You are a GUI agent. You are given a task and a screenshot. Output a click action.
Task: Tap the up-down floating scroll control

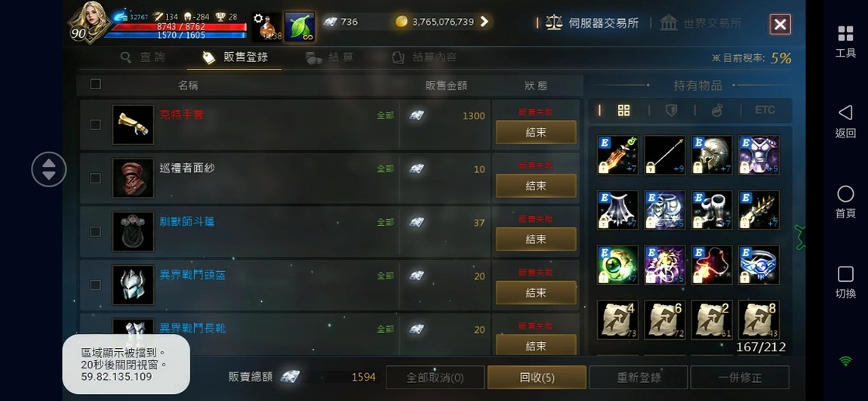coord(49,169)
